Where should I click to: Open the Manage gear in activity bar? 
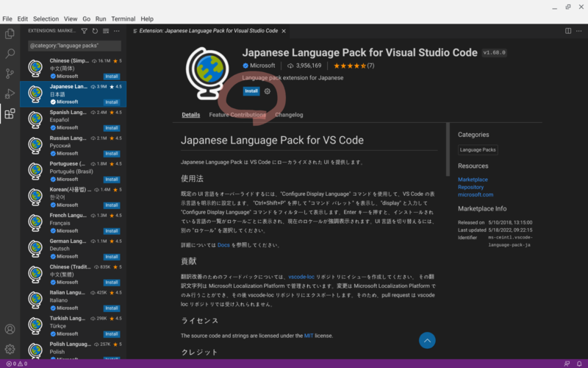coord(10,349)
